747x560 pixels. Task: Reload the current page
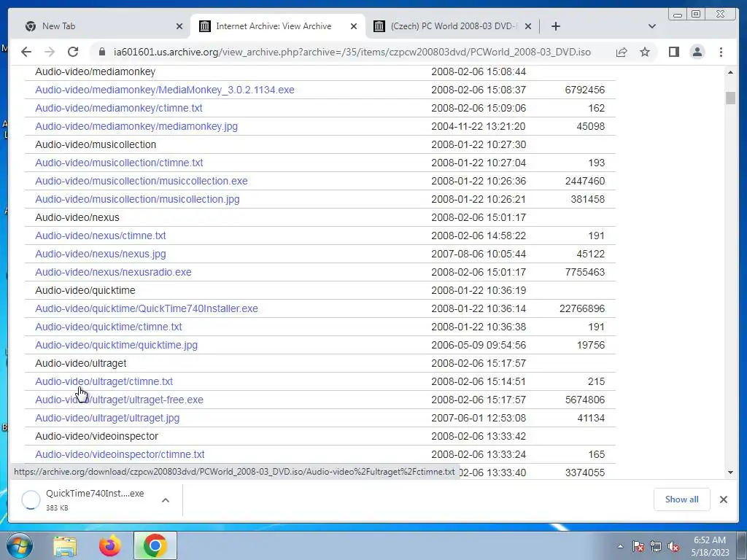[x=73, y=52]
